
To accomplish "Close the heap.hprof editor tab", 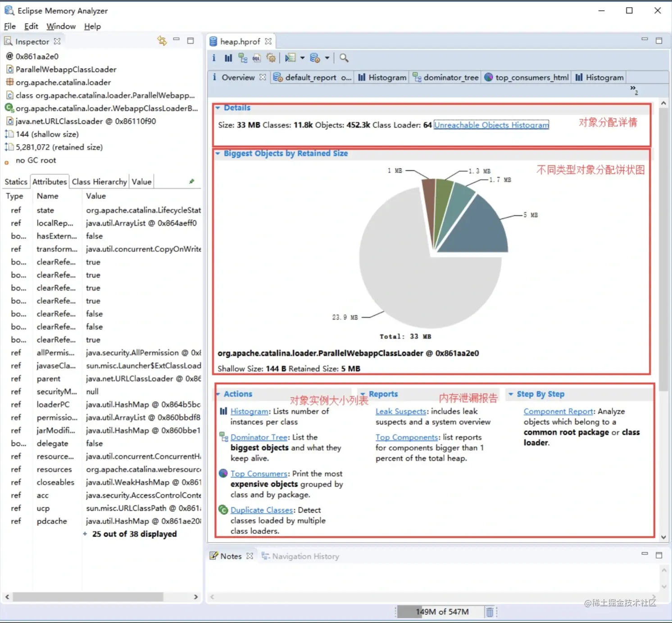I will [268, 41].
